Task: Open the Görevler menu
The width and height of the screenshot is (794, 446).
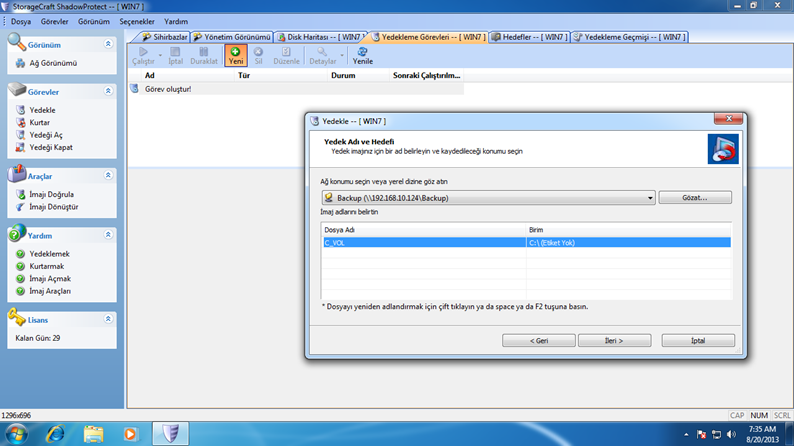Action: tap(55, 22)
